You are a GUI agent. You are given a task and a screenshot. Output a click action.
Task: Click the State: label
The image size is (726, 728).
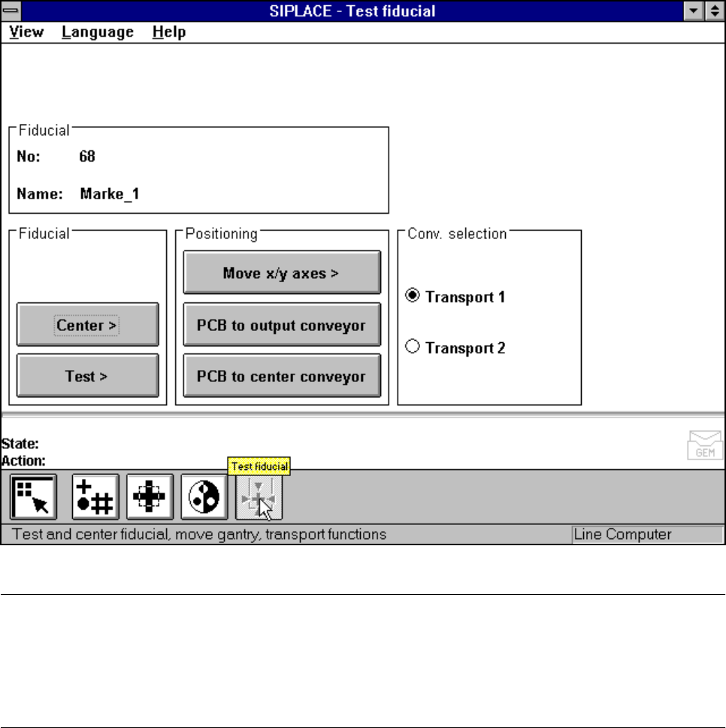point(20,444)
